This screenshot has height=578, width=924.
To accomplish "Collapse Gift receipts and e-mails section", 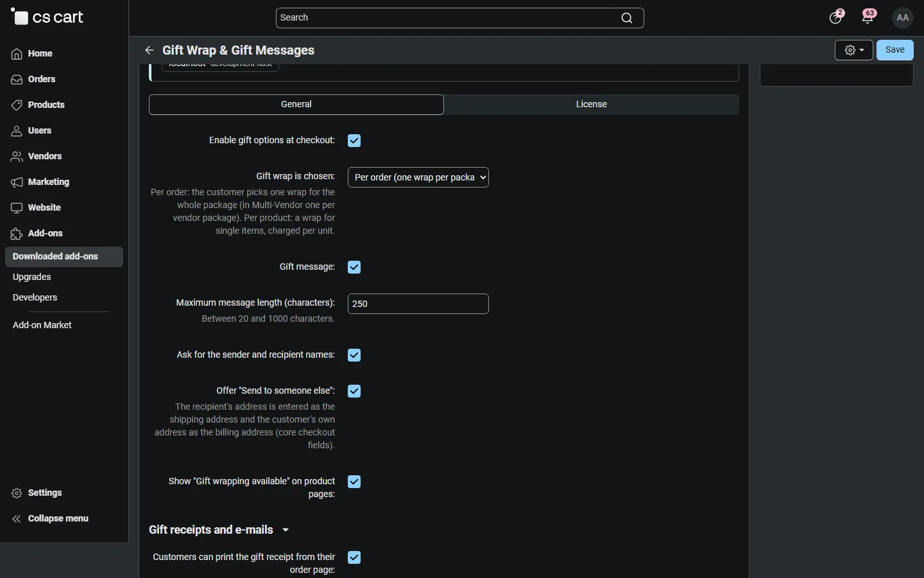I will (219, 530).
